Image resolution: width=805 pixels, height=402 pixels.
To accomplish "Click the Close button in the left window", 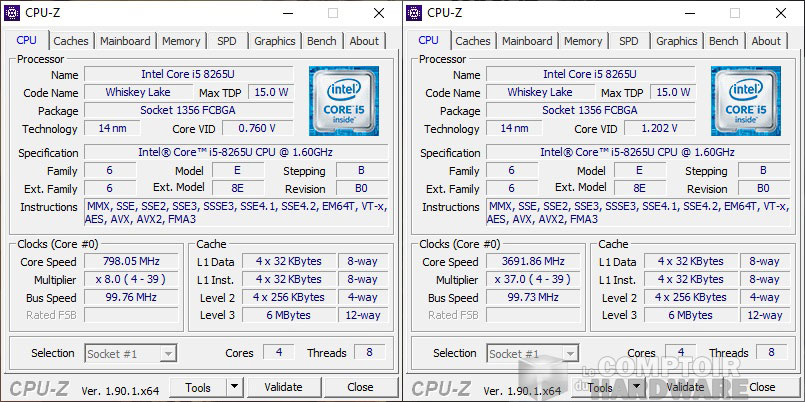I will 360,387.
